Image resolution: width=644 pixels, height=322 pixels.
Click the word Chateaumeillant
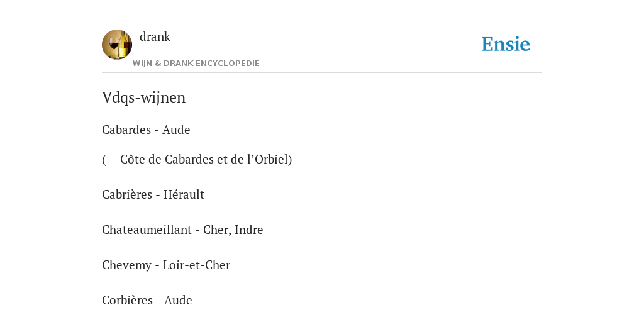[x=147, y=230]
